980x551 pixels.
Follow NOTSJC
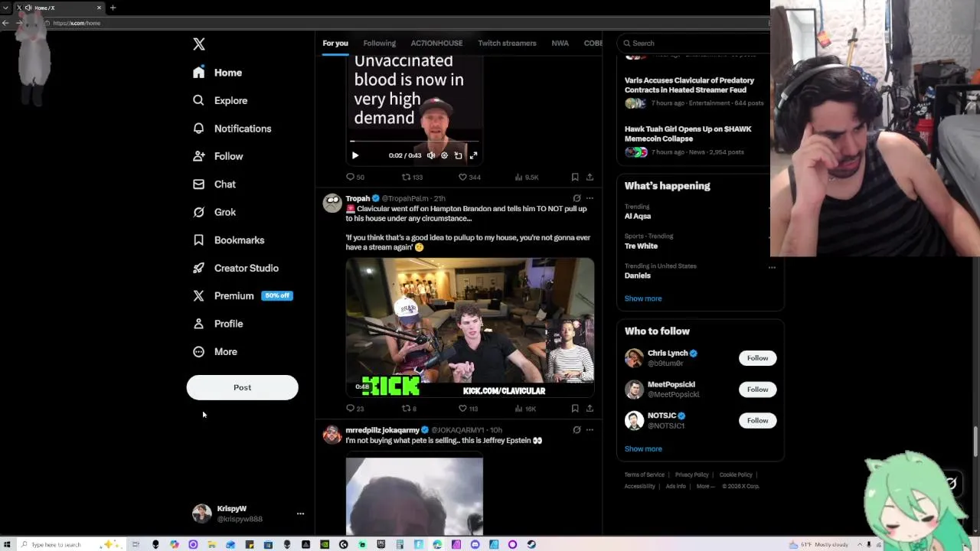(x=757, y=420)
